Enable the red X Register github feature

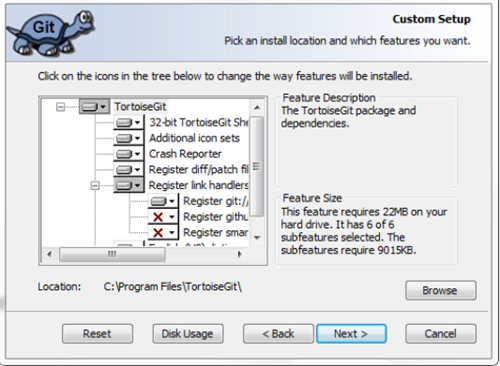tap(163, 217)
